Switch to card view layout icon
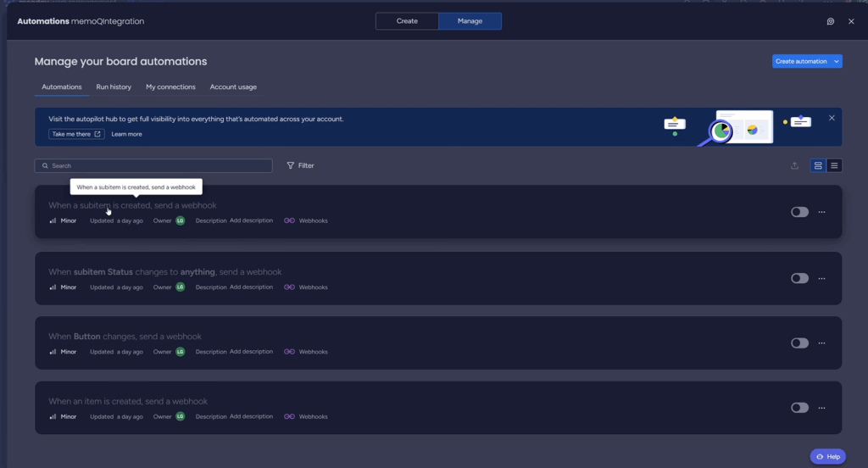This screenshot has height=468, width=868. pyautogui.click(x=818, y=165)
